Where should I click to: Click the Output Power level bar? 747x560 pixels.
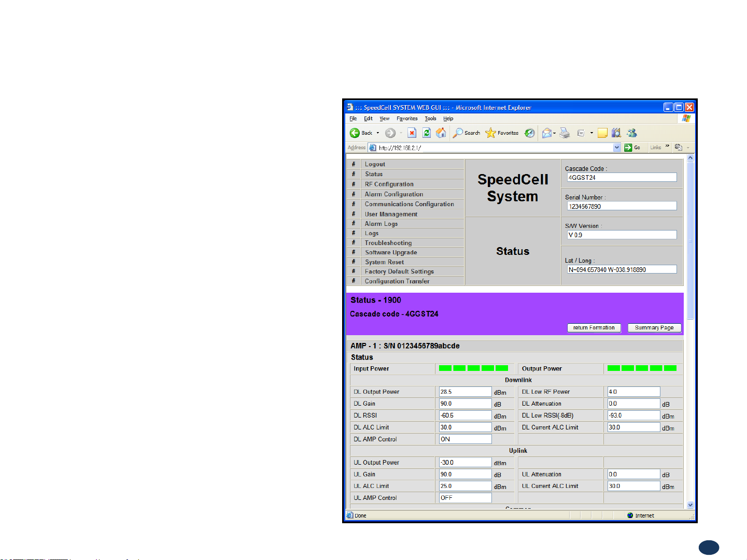click(x=642, y=368)
